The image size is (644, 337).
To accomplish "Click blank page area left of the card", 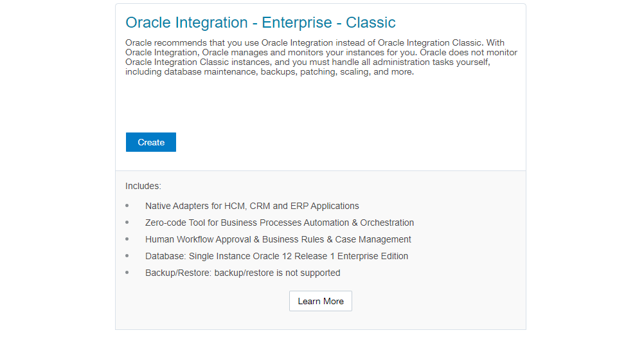I will tap(58, 167).
